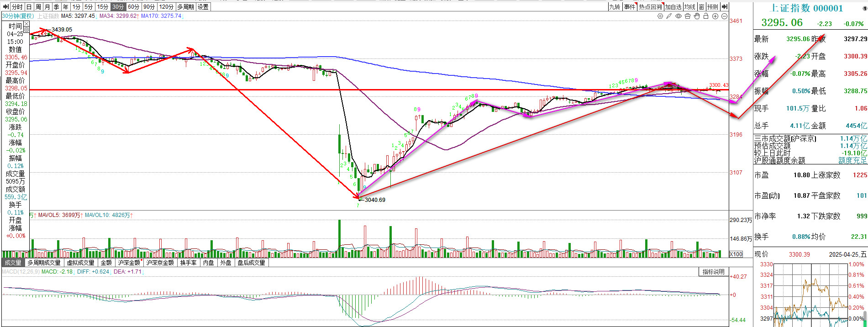Zoom out chart with minus icon
Screen dimensions: 868x327
point(724,16)
